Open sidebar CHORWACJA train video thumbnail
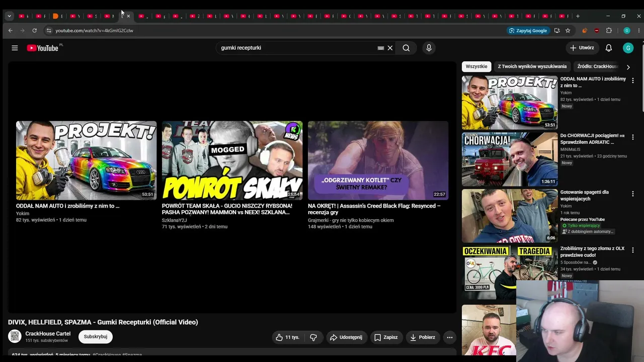The width and height of the screenshot is (644, 362). (x=510, y=159)
